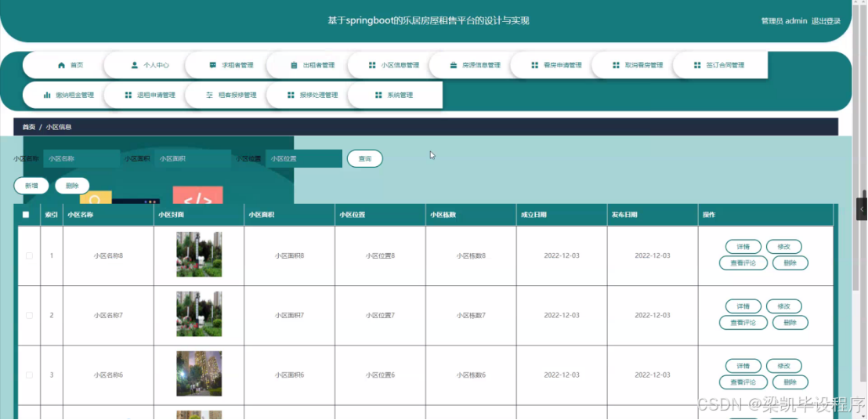The height and width of the screenshot is (420, 868).
Task: Click the sliders icon for 租客报修管理
Action: pos(209,95)
